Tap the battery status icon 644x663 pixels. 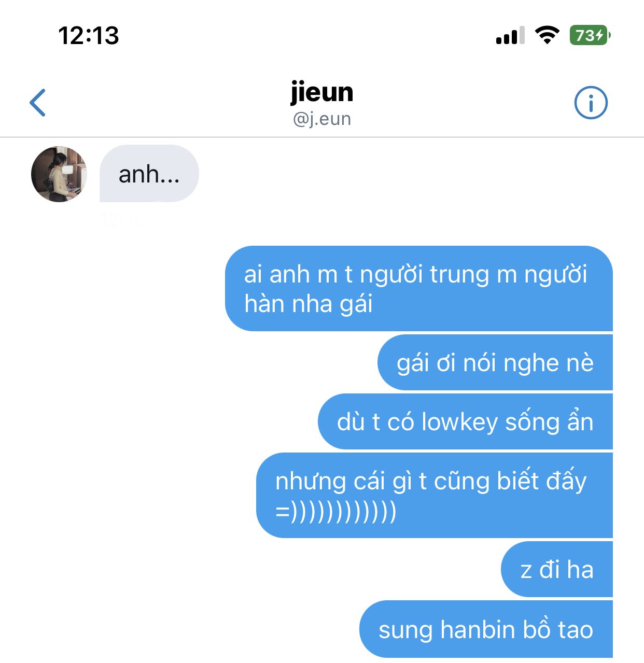coord(590,35)
